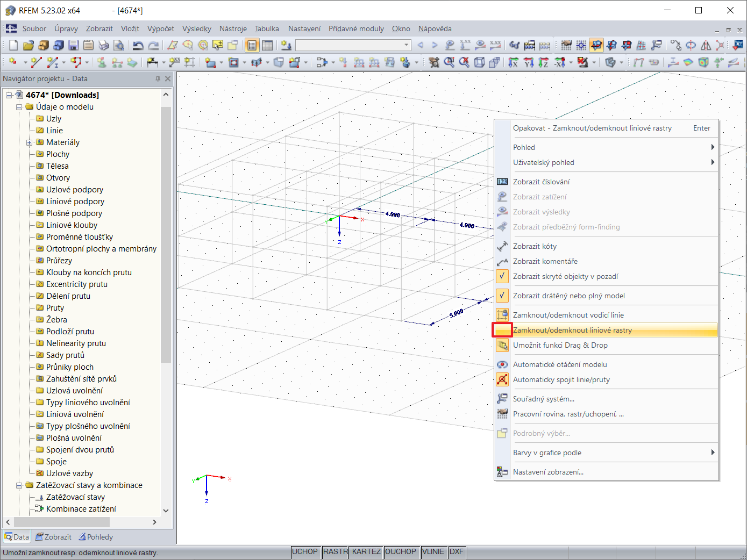
Task: Toggle Zobrazit drátěný nebo plný model
Action: pyautogui.click(x=568, y=296)
